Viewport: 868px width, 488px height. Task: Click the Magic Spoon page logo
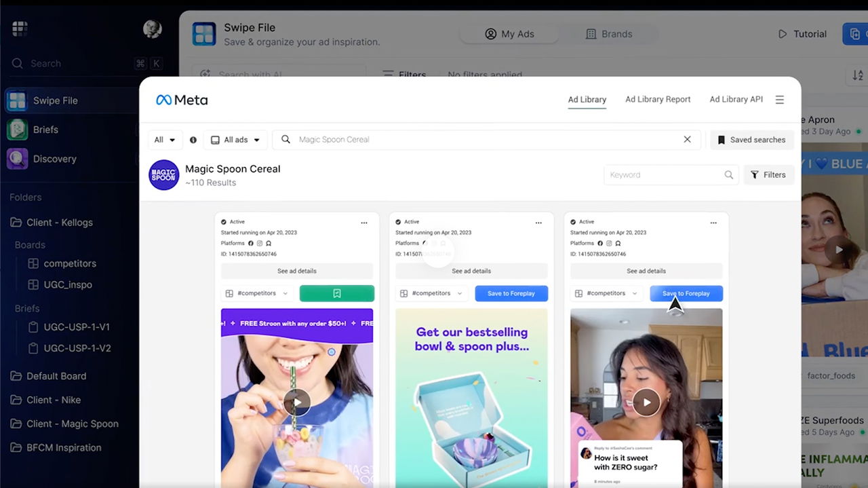(x=164, y=175)
